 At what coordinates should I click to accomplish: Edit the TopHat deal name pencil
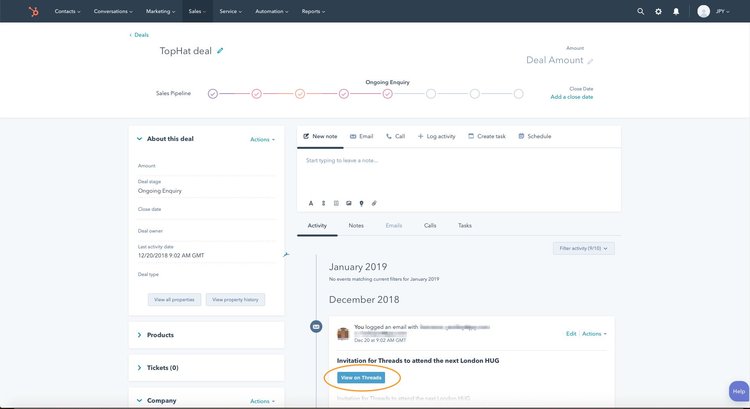click(220, 50)
